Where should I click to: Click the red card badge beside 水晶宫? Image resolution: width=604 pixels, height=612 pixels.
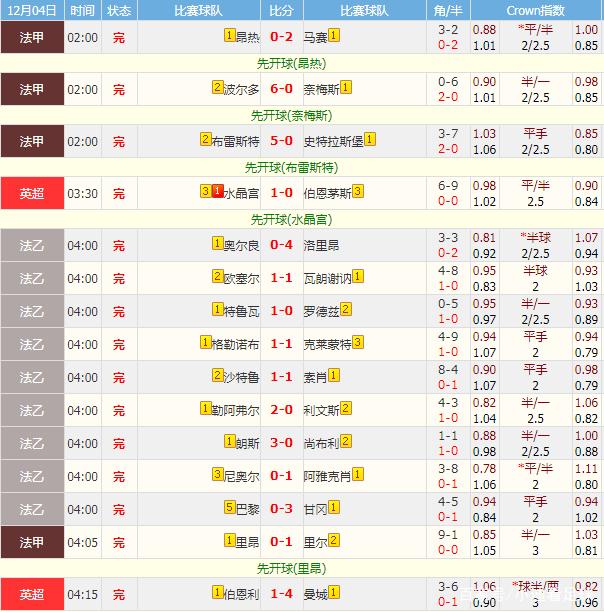(x=217, y=191)
